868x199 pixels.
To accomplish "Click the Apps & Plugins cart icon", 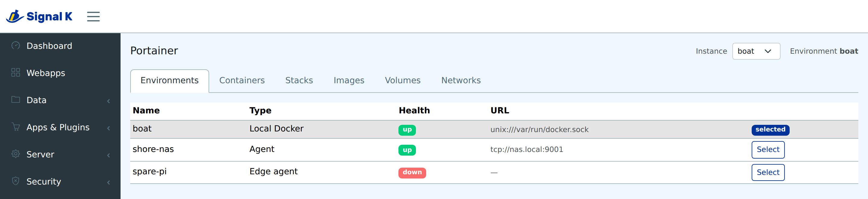I will tap(15, 127).
